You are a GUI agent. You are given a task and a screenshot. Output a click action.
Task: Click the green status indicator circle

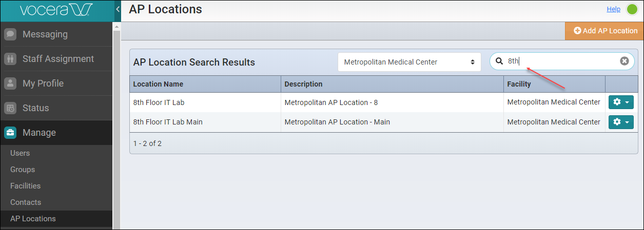pos(632,9)
